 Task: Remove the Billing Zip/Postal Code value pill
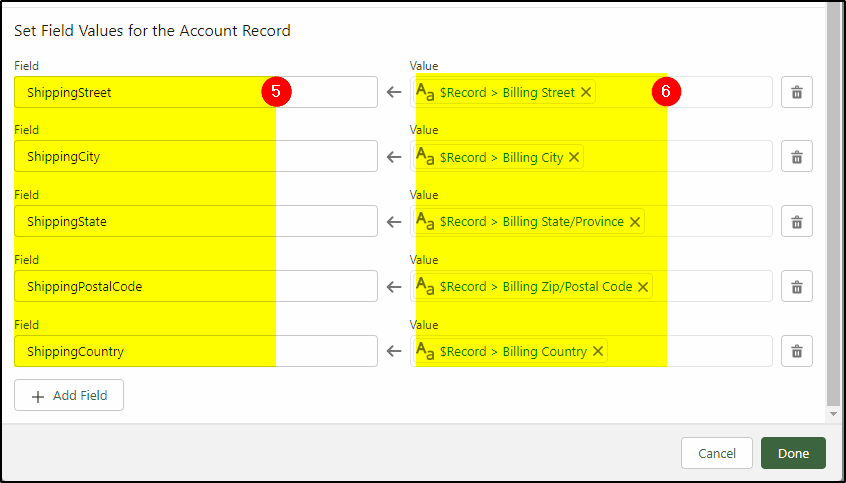pos(643,287)
